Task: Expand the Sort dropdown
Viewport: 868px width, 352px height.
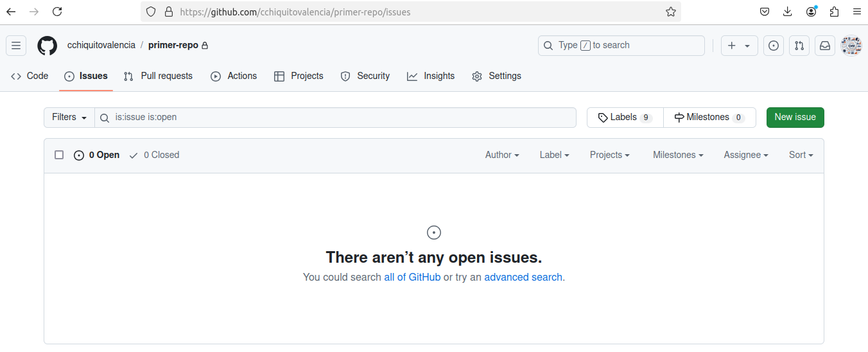Action: [x=801, y=155]
